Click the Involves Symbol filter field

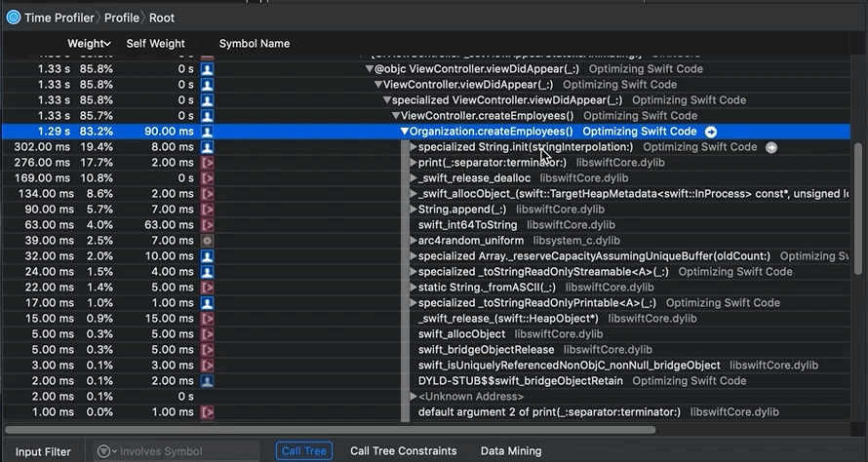[x=180, y=451]
